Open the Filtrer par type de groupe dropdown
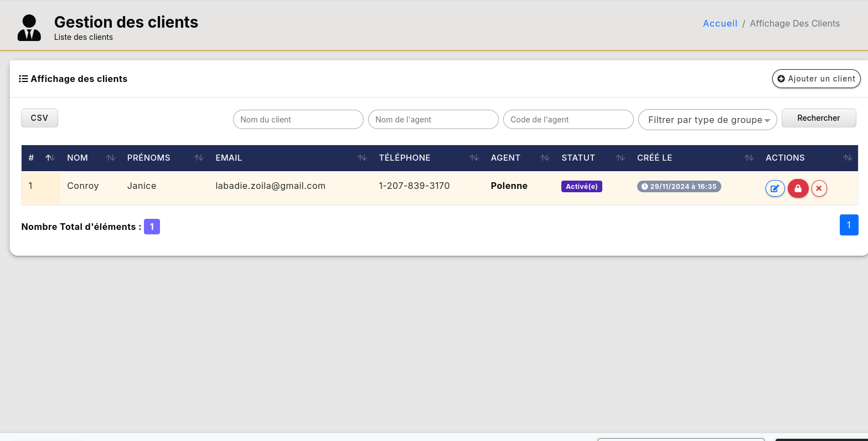 pyautogui.click(x=707, y=120)
